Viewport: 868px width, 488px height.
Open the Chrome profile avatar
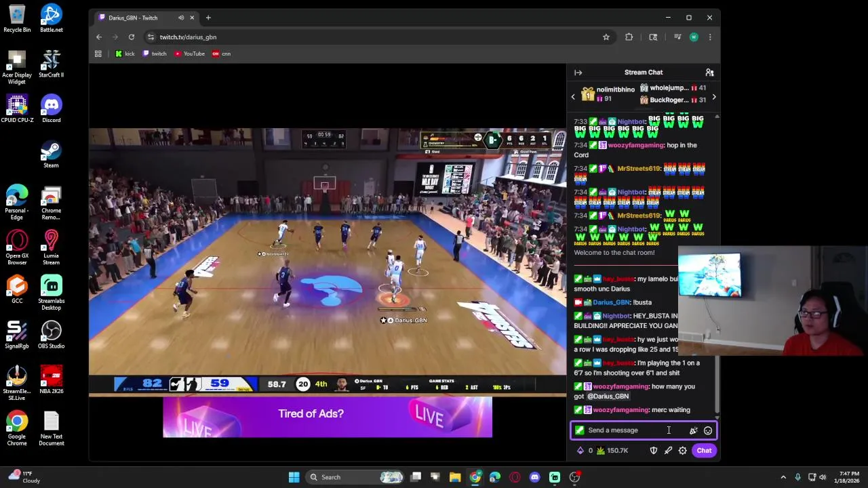click(x=694, y=37)
